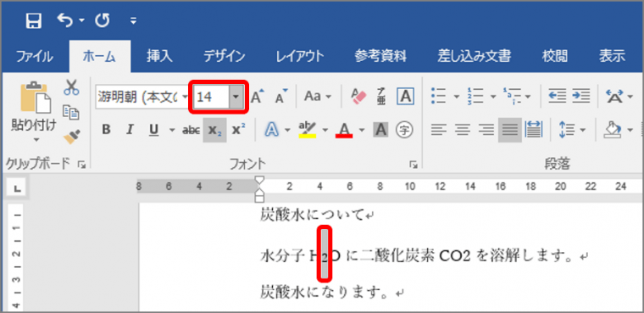
Task: Open the 表示 tab
Action: [x=612, y=56]
